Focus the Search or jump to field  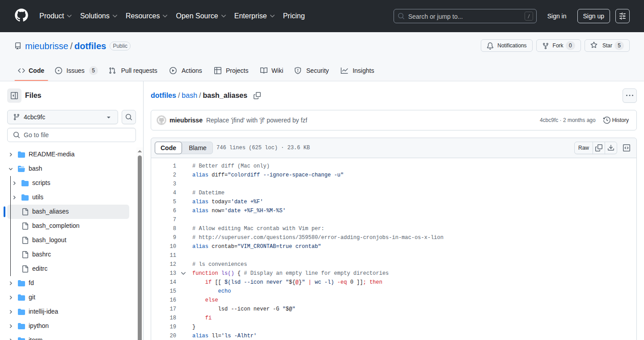(465, 16)
